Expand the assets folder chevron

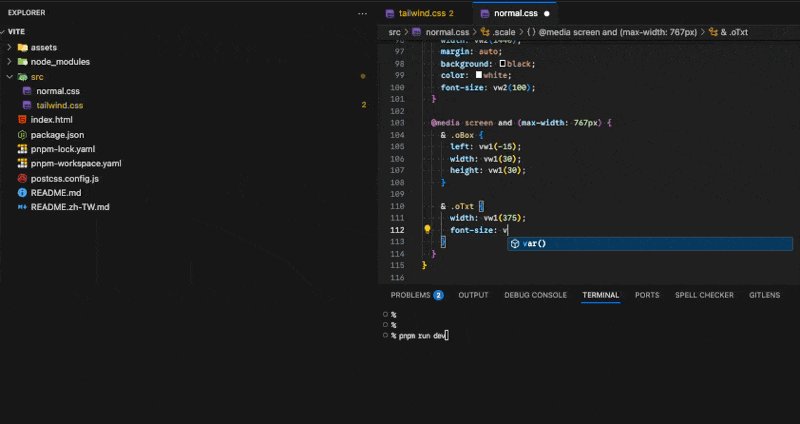pyautogui.click(x=9, y=47)
